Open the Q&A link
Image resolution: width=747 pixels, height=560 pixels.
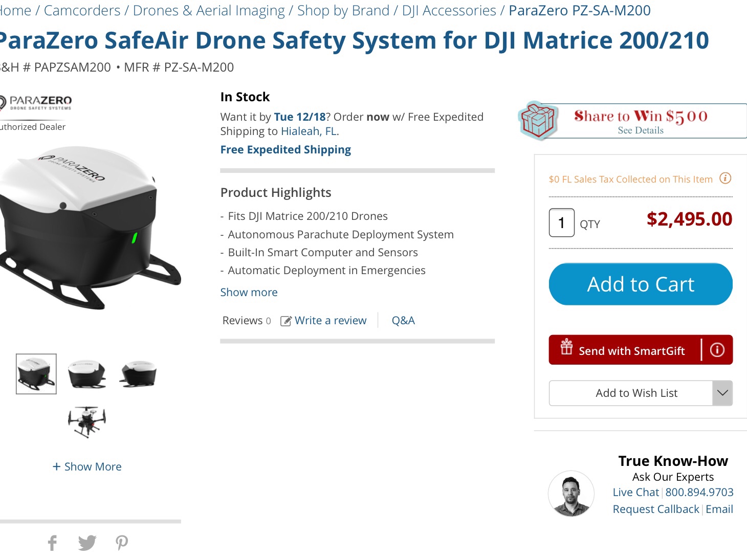point(403,321)
